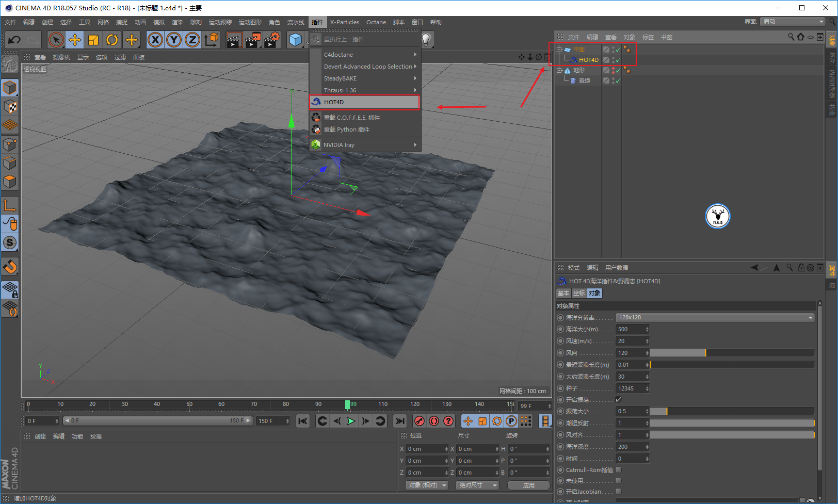Click the 海洋大小 value field
838x504 pixels.
pyautogui.click(x=632, y=329)
